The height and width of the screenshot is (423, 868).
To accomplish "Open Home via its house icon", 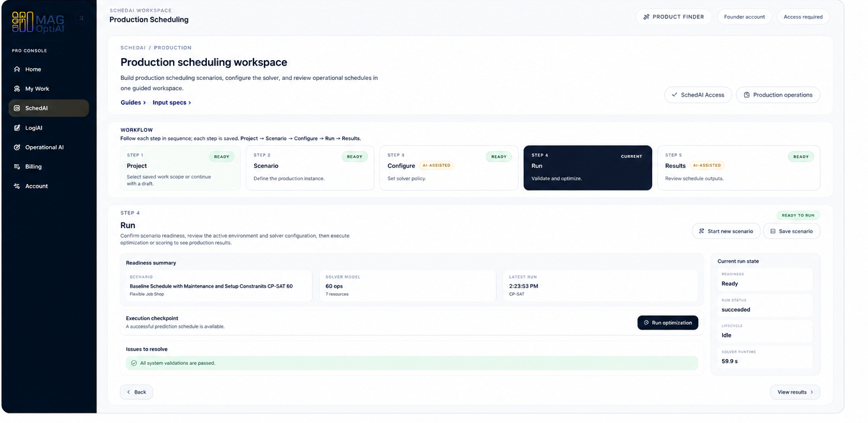I will (17, 69).
